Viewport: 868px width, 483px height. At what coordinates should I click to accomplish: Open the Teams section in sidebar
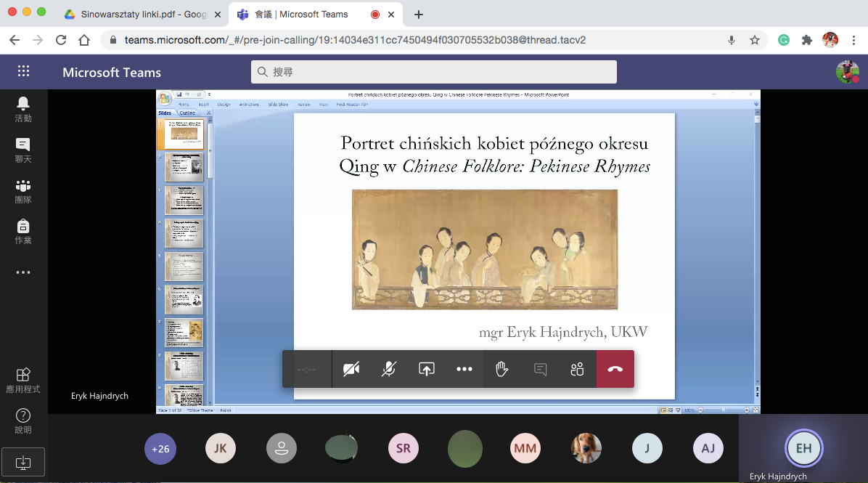pos(23,191)
